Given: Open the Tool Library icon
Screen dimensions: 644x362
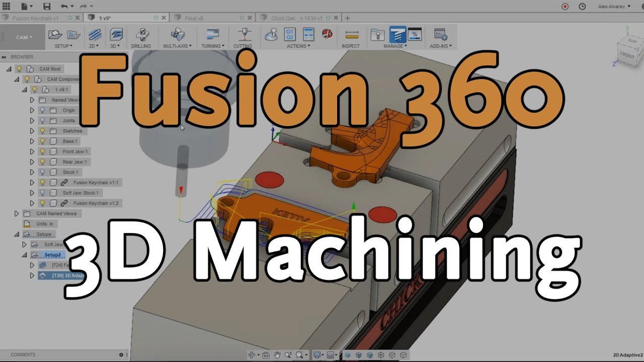Looking at the screenshot, I should 378,35.
